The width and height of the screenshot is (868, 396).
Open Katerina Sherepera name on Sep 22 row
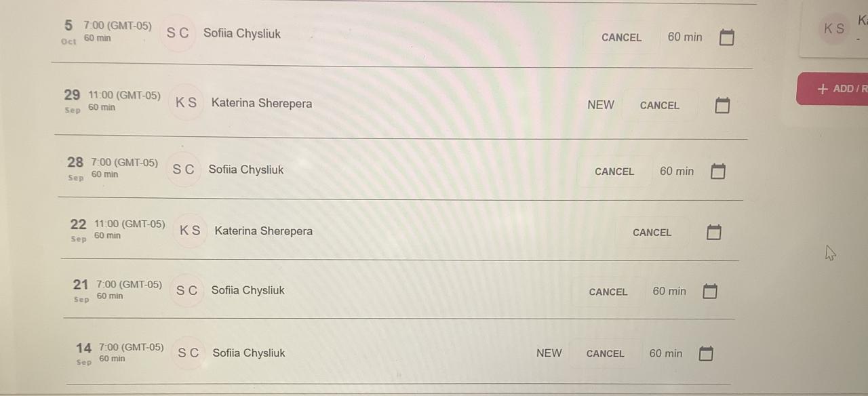point(264,231)
